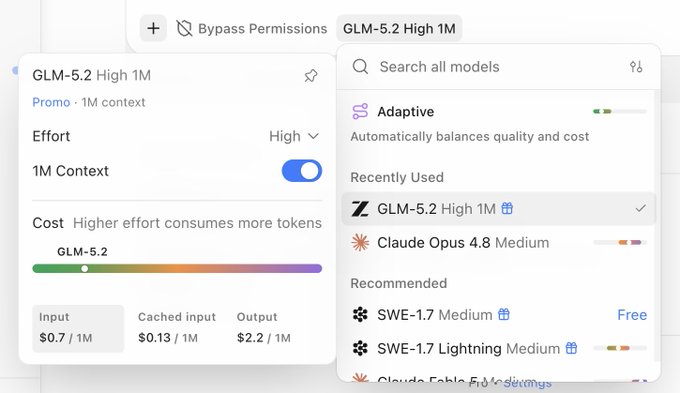680x393 pixels.
Task: Click the Input $0.7 price box
Action: coord(78,328)
